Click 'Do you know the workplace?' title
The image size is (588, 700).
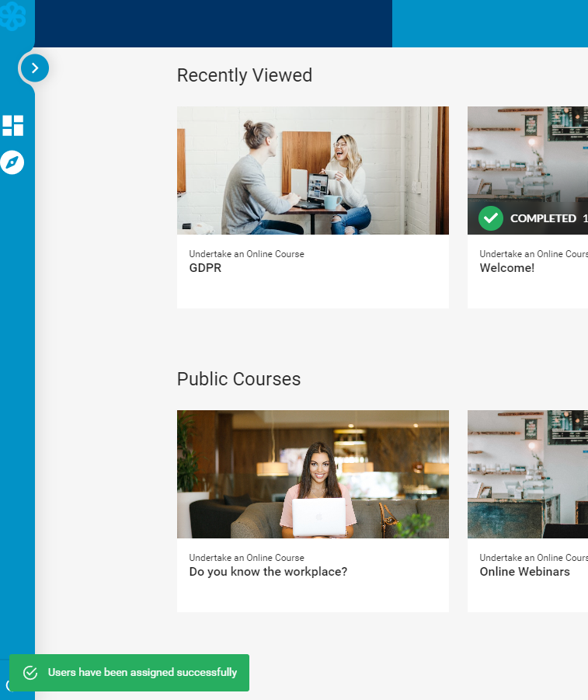268,572
